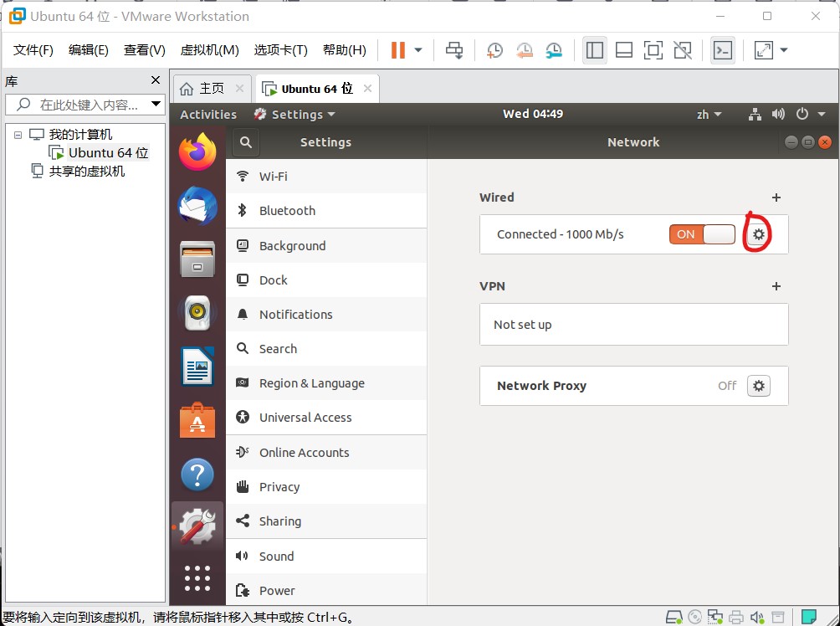The image size is (840, 626).
Task: Open the system menu power arrow
Action: 822,114
